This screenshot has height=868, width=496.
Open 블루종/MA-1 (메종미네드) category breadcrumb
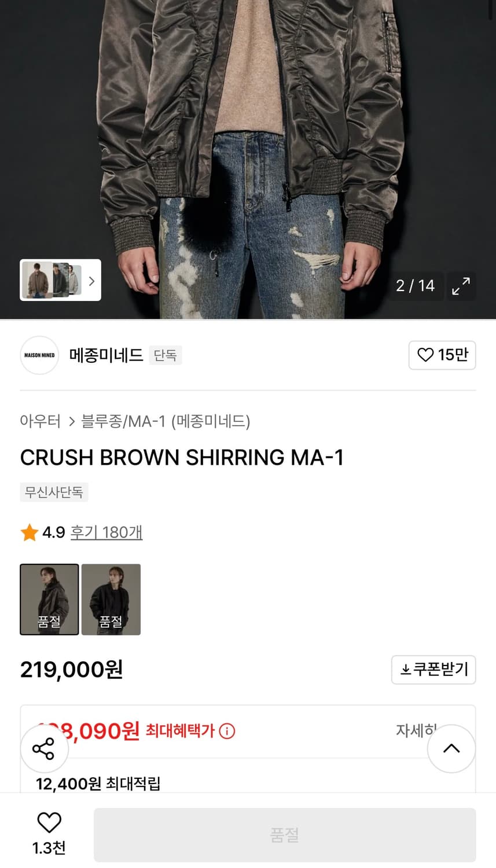(x=166, y=421)
